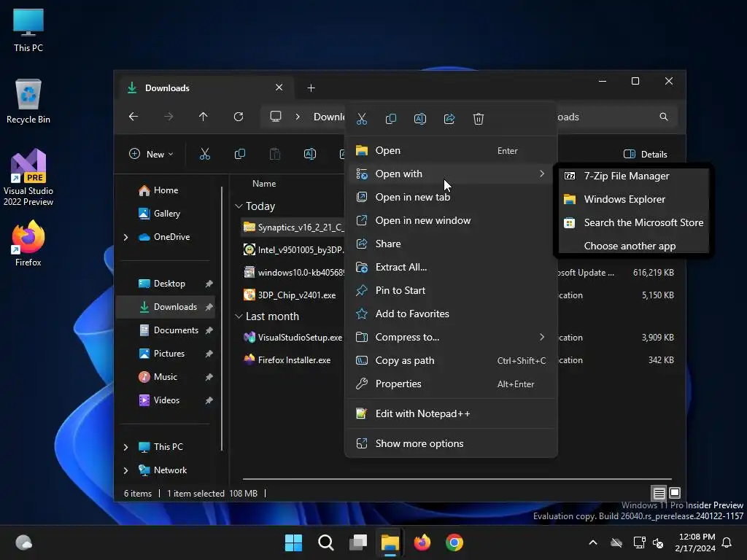Click the Refresh button in Explorer
The width and height of the screenshot is (747, 560).
pos(239,117)
